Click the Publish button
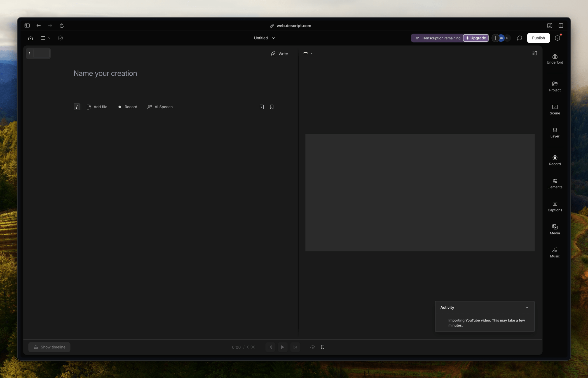 coord(538,38)
